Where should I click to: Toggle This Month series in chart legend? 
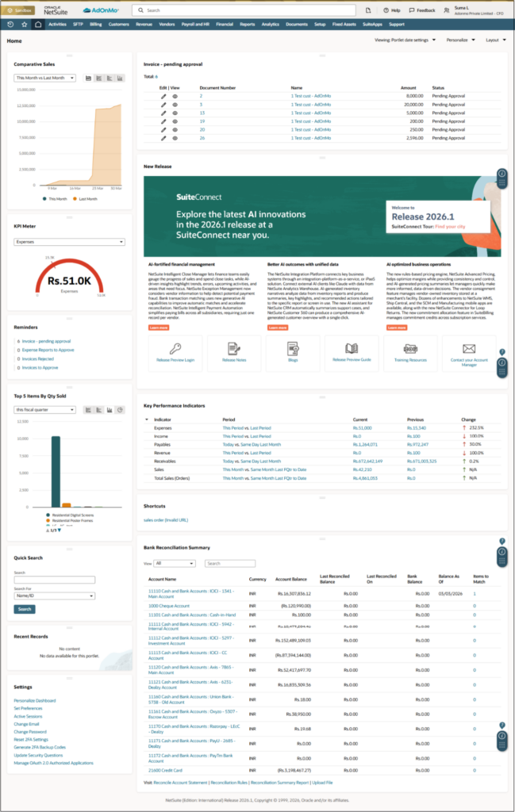(x=55, y=199)
